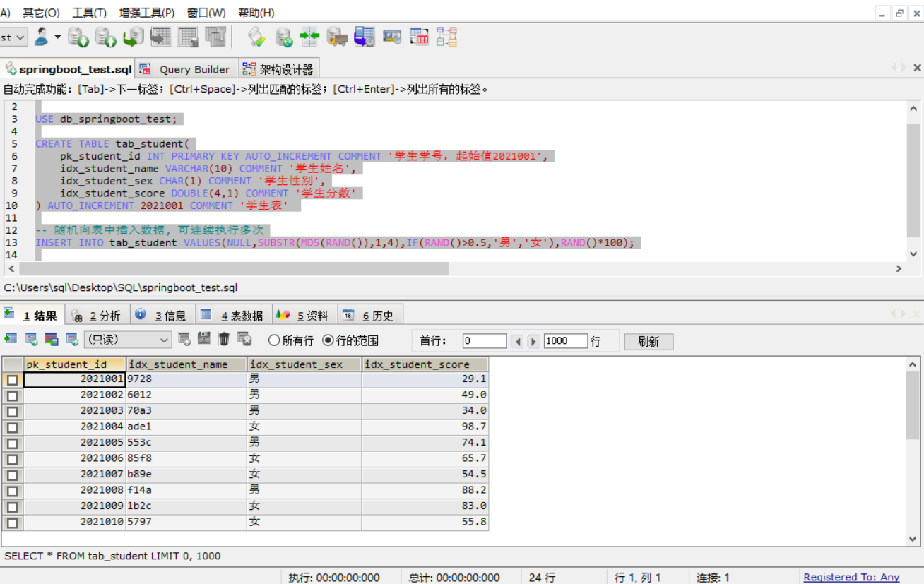This screenshot has height=584, width=924.
Task: Select the springboot_test.sql tab
Action: (68, 69)
